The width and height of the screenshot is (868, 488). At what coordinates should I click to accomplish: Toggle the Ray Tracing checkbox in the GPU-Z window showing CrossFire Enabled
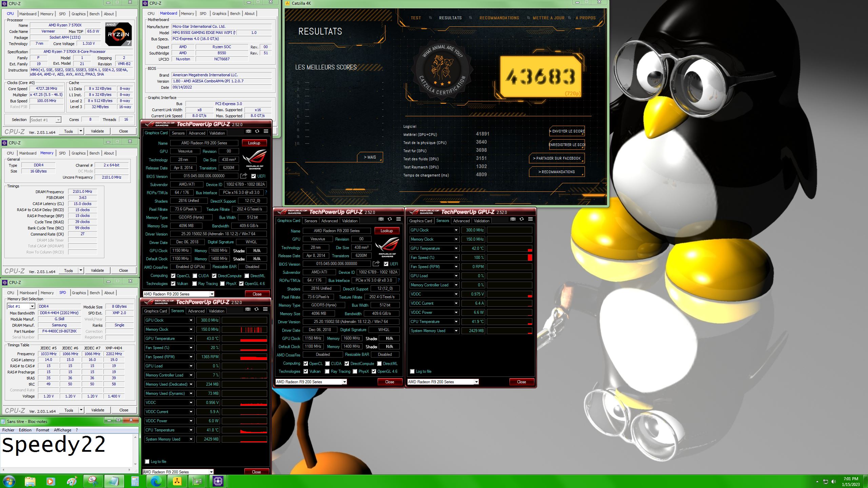tap(195, 284)
